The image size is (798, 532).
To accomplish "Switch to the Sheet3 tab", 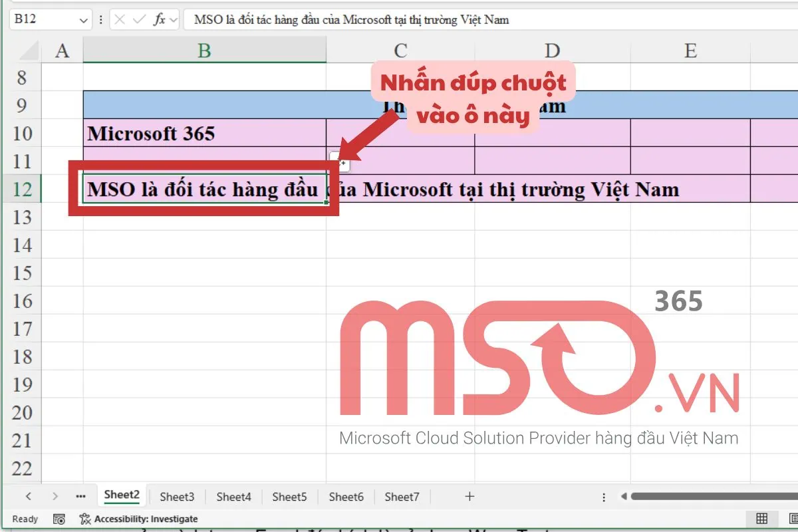I will coord(177,496).
